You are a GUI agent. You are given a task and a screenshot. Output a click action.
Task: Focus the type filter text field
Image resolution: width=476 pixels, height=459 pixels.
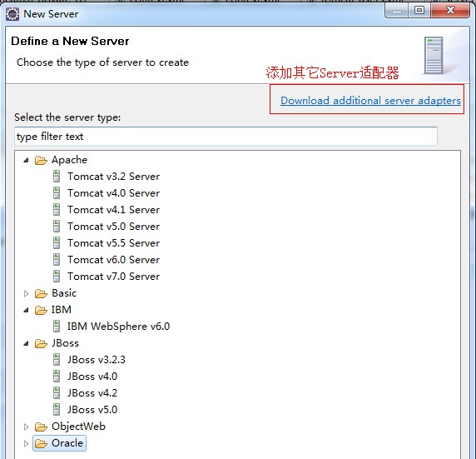(x=226, y=136)
